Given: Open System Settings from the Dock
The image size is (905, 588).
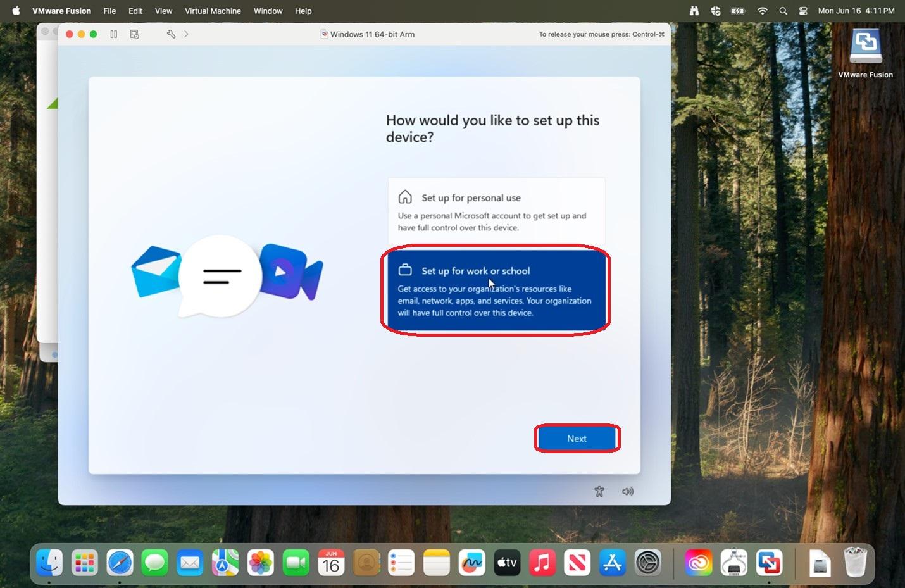Looking at the screenshot, I should click(x=648, y=562).
